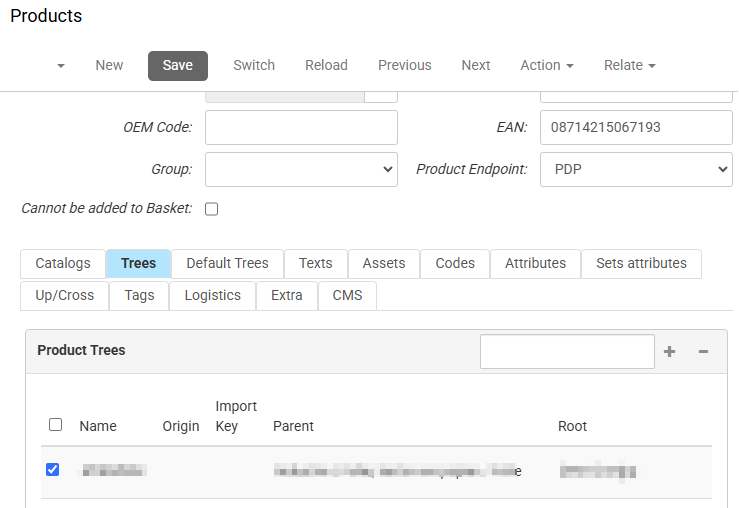The image size is (739, 508).
Task: Open the small caret menu before New
Action: tap(61, 66)
